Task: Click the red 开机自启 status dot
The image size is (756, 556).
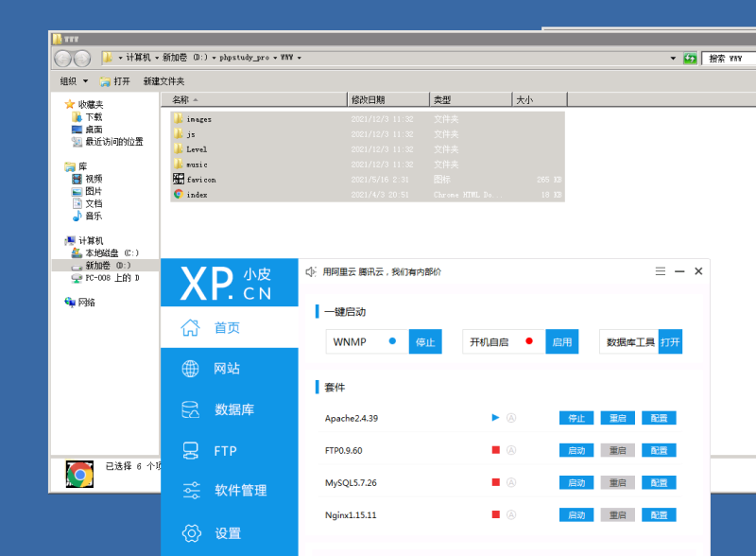Action: (529, 341)
